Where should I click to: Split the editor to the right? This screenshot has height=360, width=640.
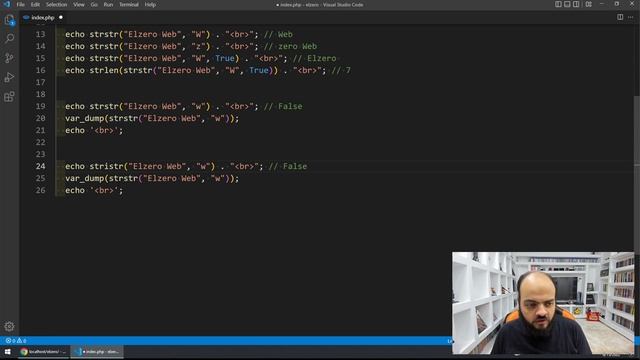(620, 17)
